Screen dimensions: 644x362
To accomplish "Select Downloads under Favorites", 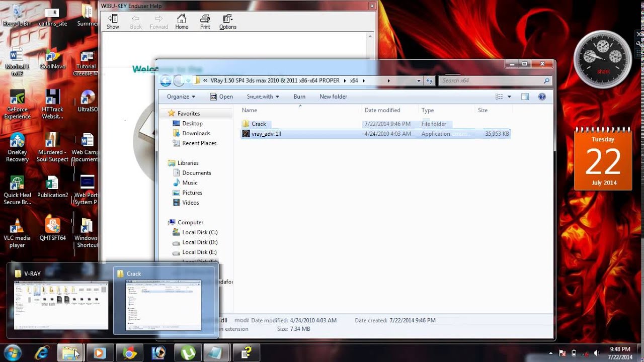I will tap(196, 133).
